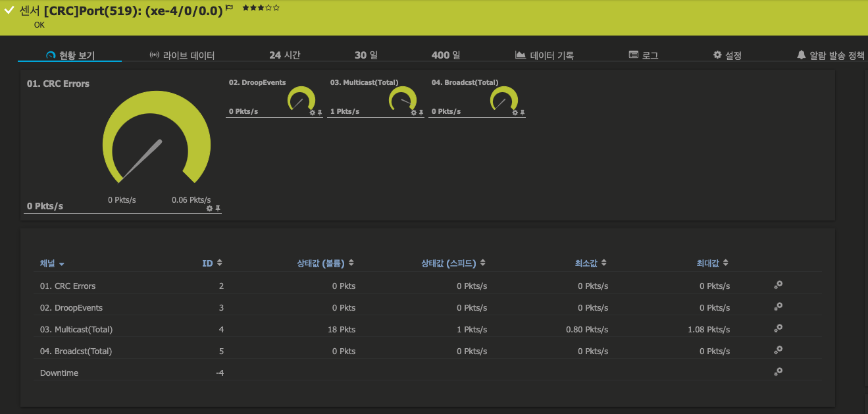Image resolution: width=868 pixels, height=414 pixels.
Task: Click the sensor title [CRC]Port(519): (xe-4/0/0.0)
Action: pos(133,11)
